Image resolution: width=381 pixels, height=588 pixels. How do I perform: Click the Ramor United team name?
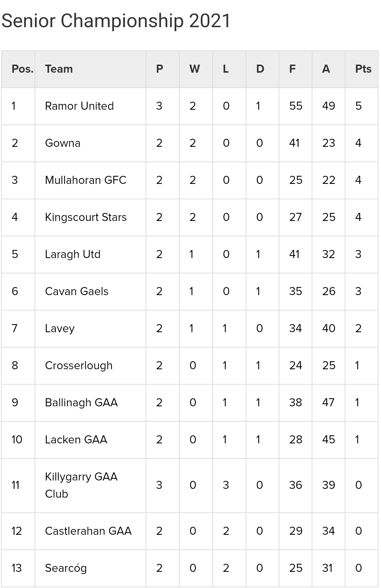[x=79, y=106]
